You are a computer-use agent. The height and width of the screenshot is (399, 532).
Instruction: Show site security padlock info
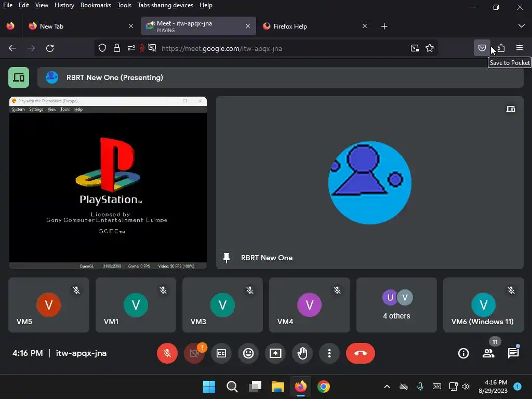(x=117, y=48)
